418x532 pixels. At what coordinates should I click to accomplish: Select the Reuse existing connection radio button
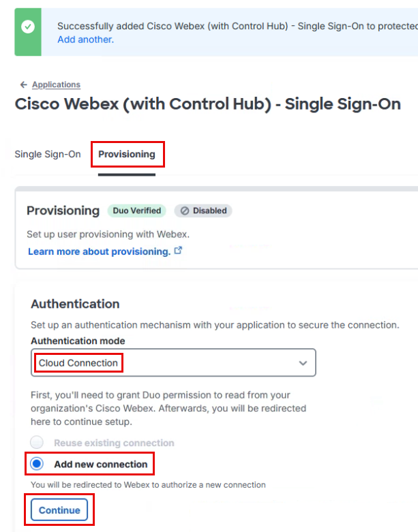[38, 443]
